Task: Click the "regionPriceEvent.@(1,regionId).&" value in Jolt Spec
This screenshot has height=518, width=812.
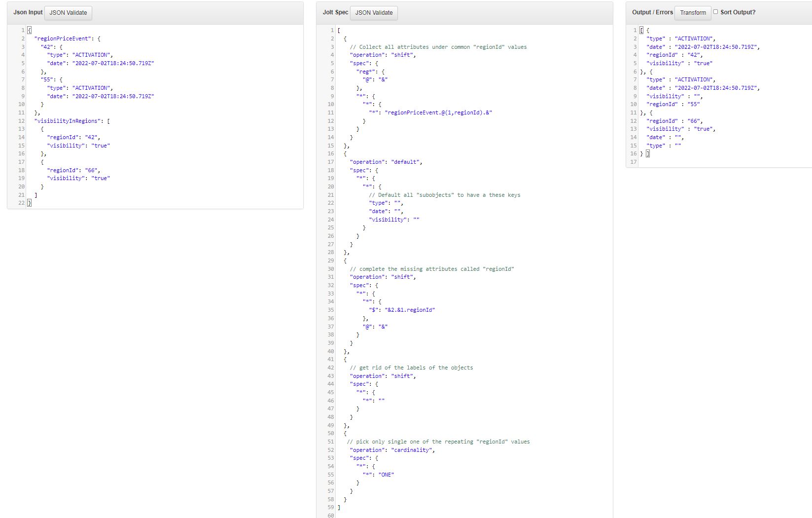Action: point(438,112)
